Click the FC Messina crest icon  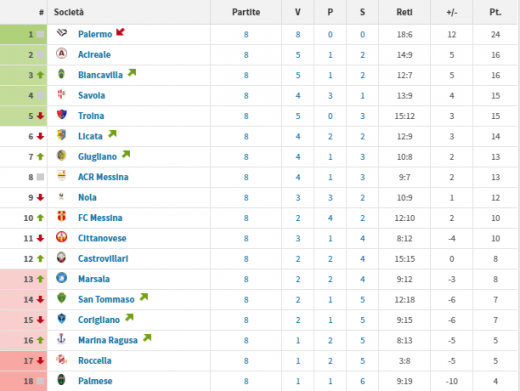[x=62, y=216]
